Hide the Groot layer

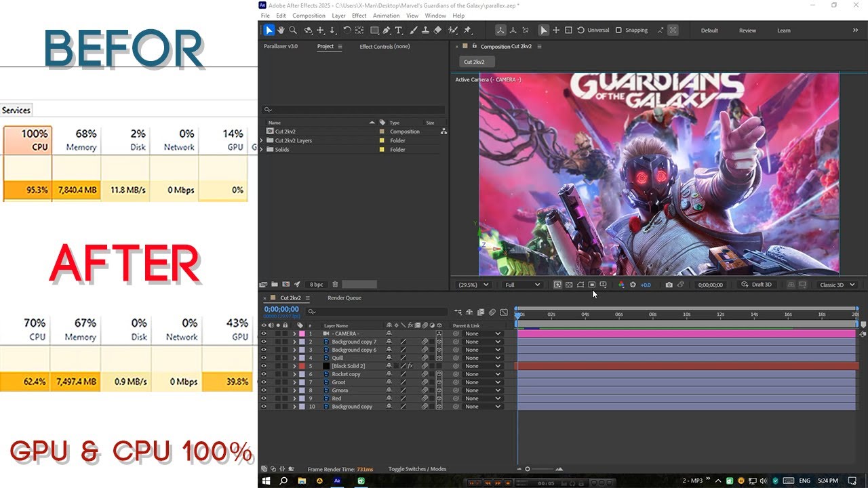click(x=264, y=382)
